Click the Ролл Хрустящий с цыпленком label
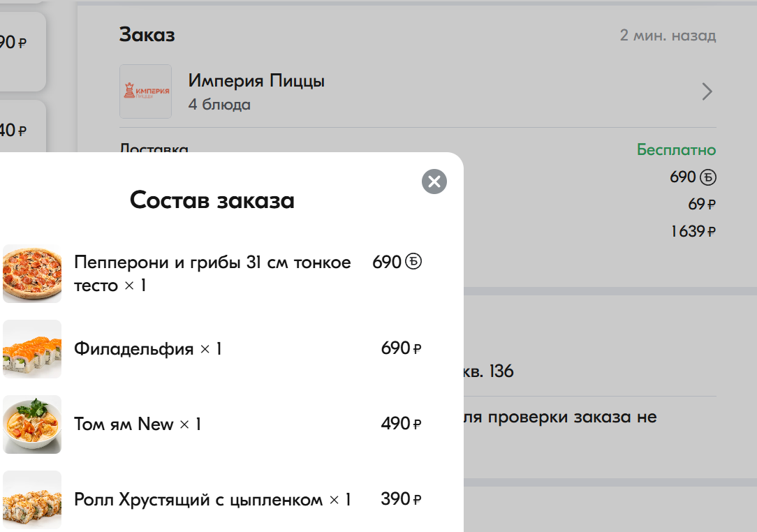 [x=212, y=500]
